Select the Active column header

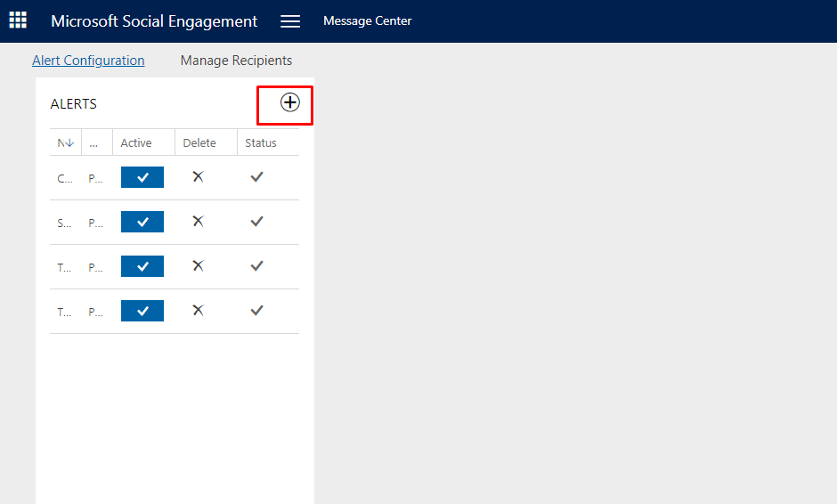click(143, 142)
